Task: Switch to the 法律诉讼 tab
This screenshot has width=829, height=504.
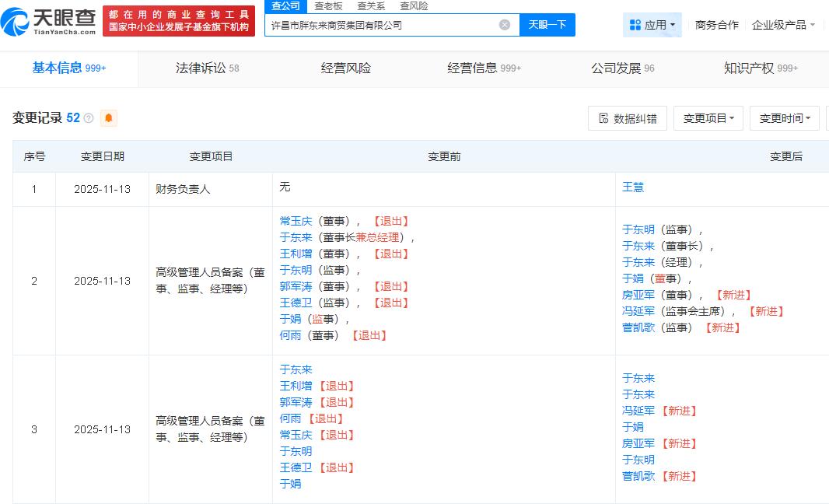Action: (207, 68)
